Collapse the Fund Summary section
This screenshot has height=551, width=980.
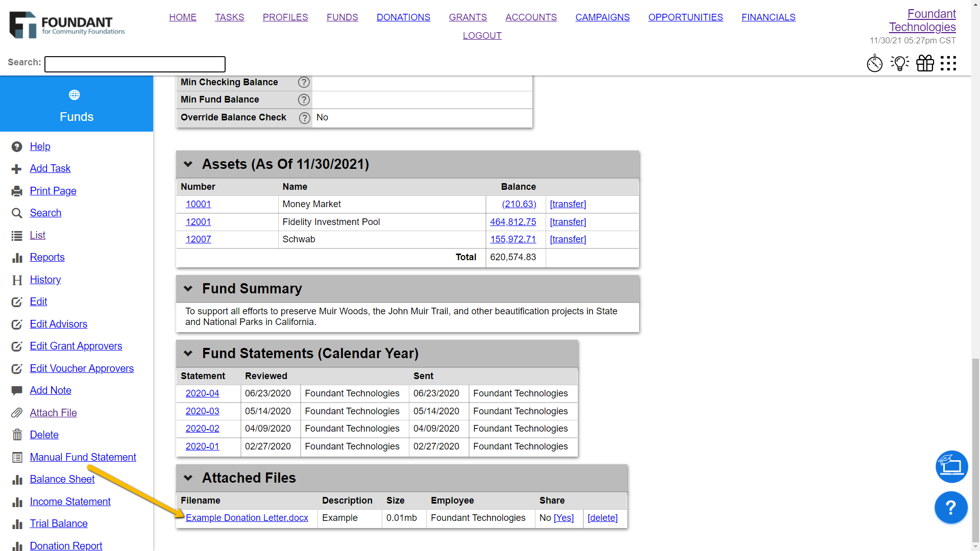point(188,289)
